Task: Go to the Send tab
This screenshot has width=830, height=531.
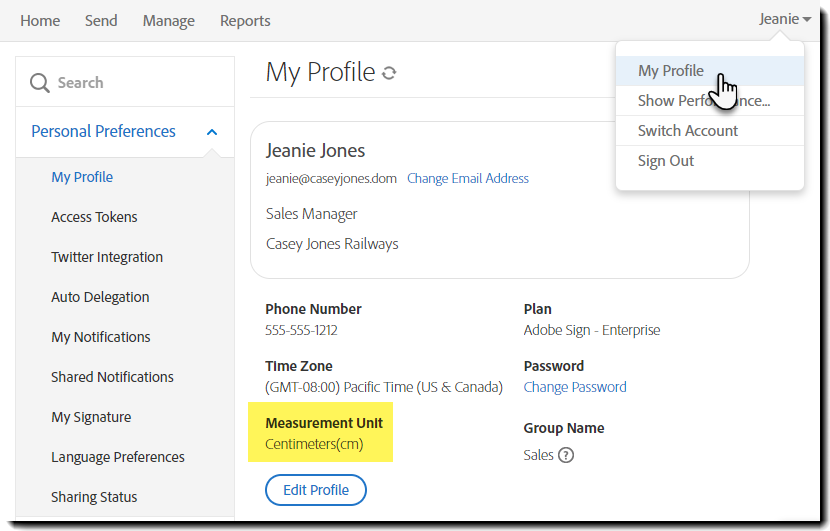Action: [101, 20]
